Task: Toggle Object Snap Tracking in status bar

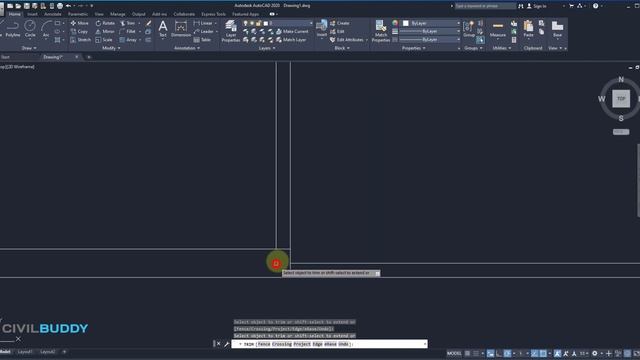Action: 534,353
